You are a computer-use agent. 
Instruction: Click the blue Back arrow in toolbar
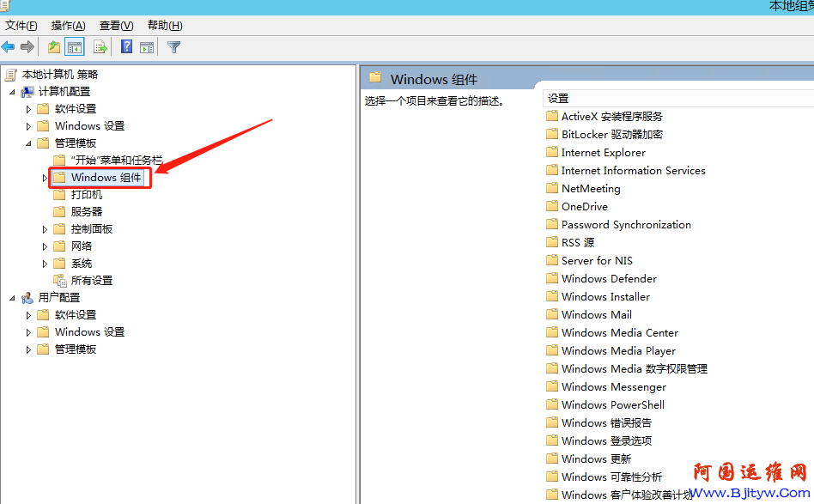9,47
